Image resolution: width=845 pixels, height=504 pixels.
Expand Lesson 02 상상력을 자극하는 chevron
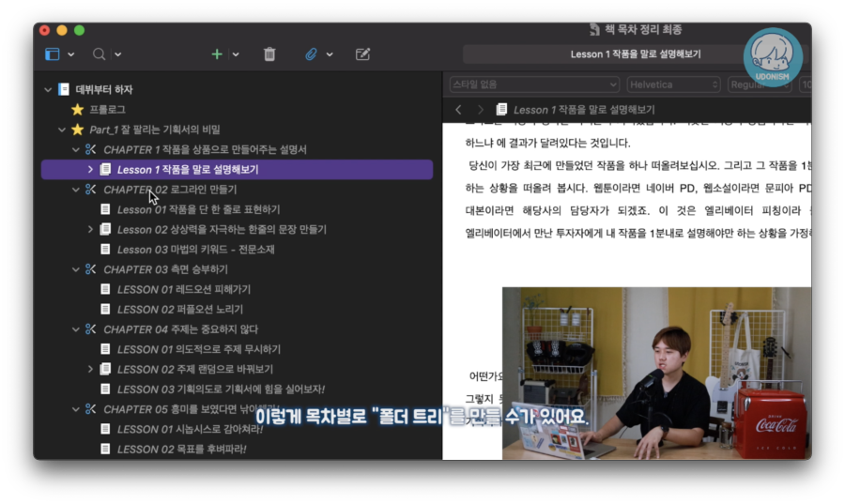click(90, 229)
